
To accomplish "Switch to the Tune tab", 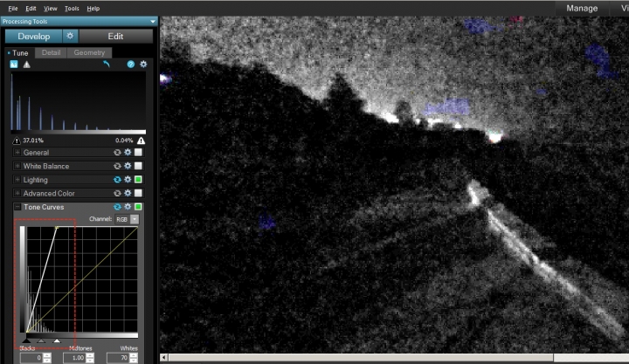I will point(19,53).
